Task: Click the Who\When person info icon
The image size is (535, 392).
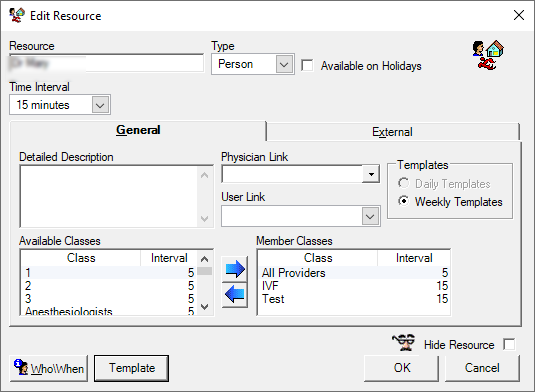Action: click(21, 367)
